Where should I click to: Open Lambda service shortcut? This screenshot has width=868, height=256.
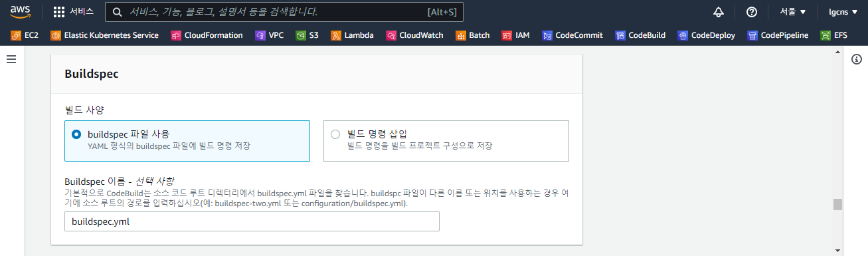352,35
